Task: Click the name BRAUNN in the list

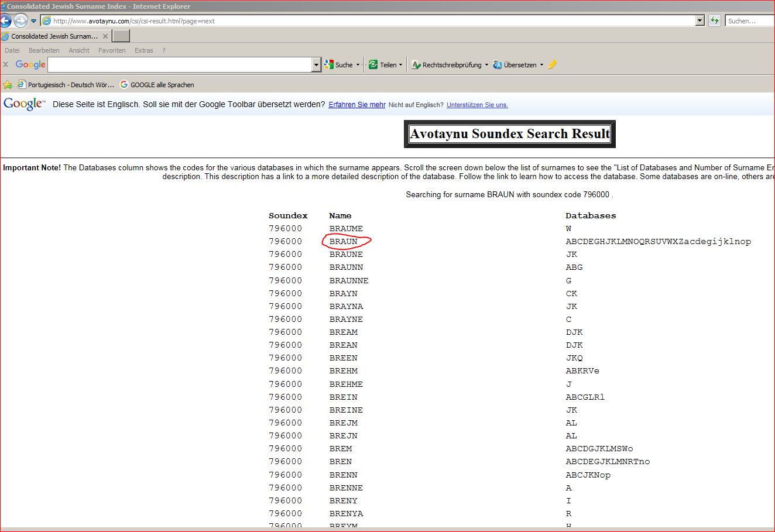Action: [346, 267]
